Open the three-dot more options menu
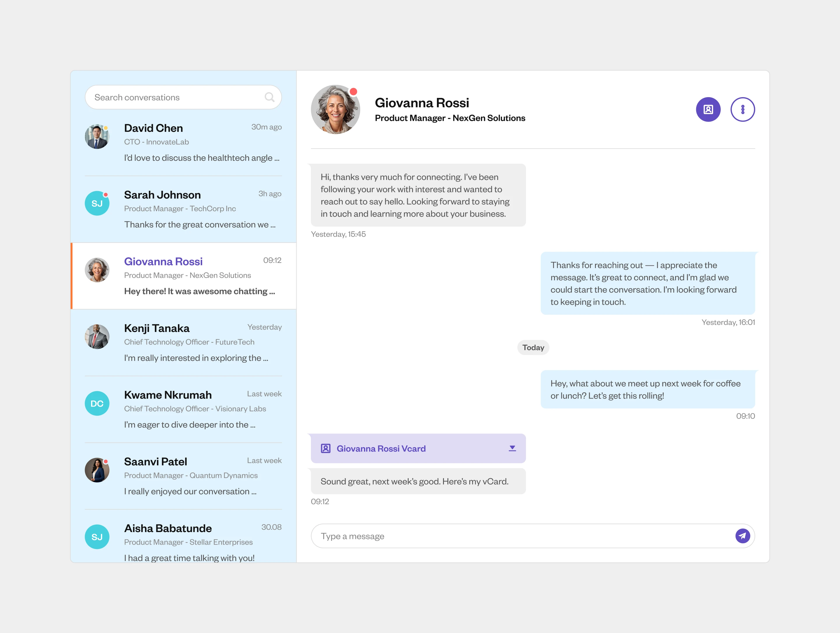This screenshot has height=633, width=840. pyautogui.click(x=742, y=109)
